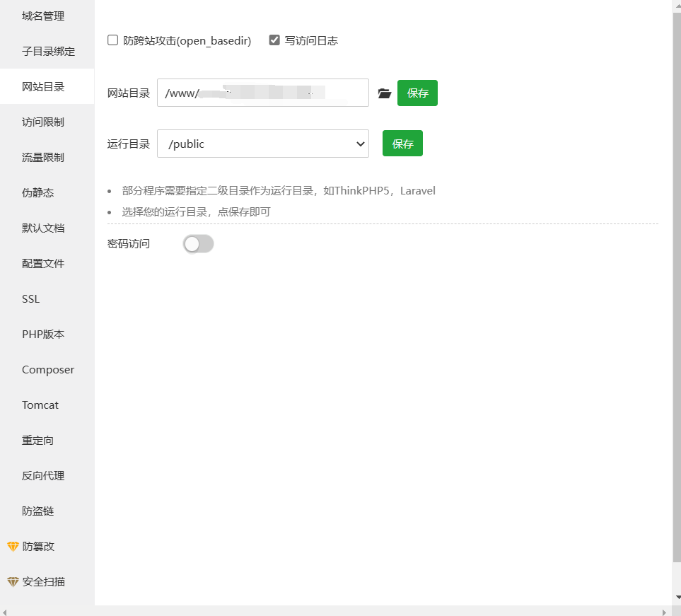Uncheck the 写访问日志 checkbox
The height and width of the screenshot is (616, 681).
point(275,40)
